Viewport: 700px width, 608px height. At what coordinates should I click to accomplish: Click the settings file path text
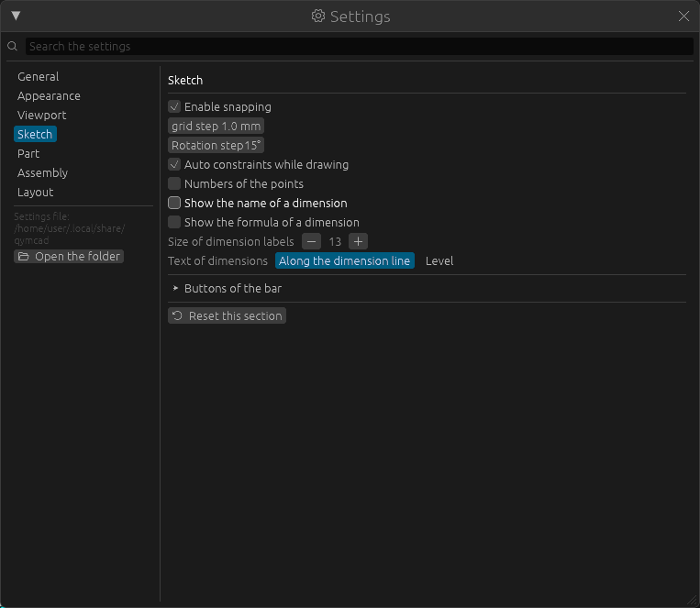(x=69, y=228)
